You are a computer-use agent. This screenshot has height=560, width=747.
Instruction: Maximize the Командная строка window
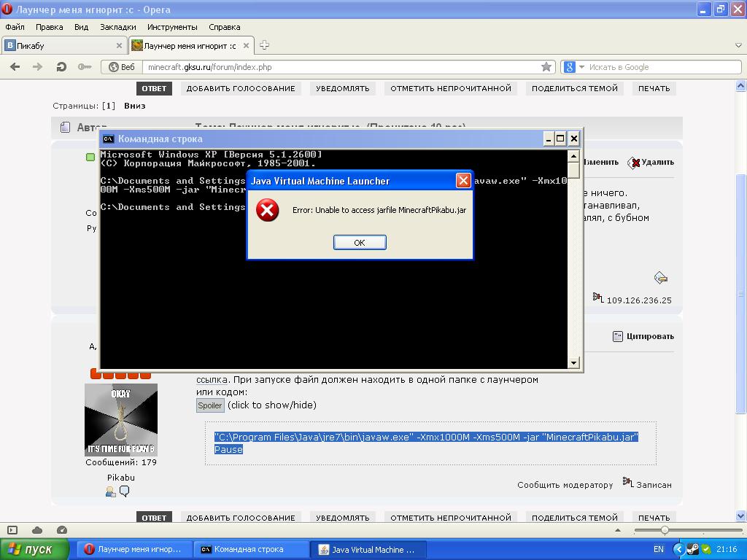(561, 139)
